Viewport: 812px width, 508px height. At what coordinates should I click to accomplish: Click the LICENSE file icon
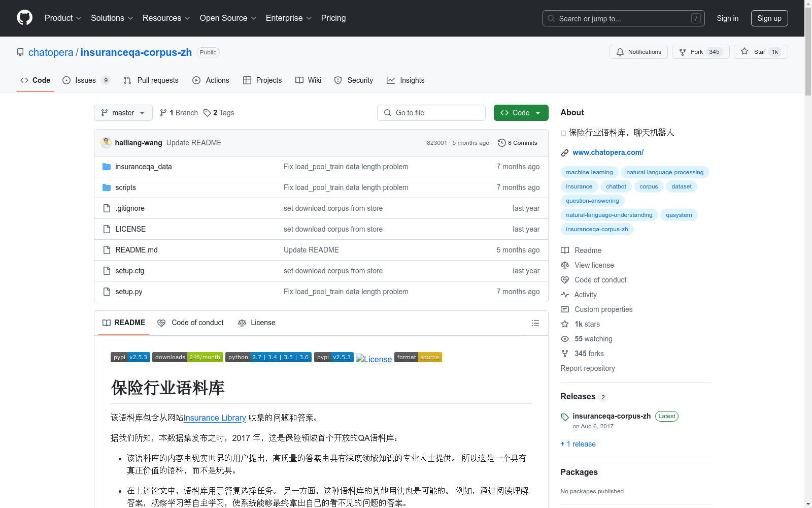[x=107, y=229]
